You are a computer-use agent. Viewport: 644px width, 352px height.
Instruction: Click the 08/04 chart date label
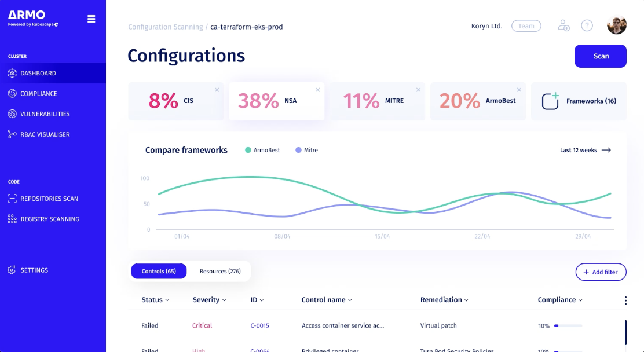[x=282, y=237]
